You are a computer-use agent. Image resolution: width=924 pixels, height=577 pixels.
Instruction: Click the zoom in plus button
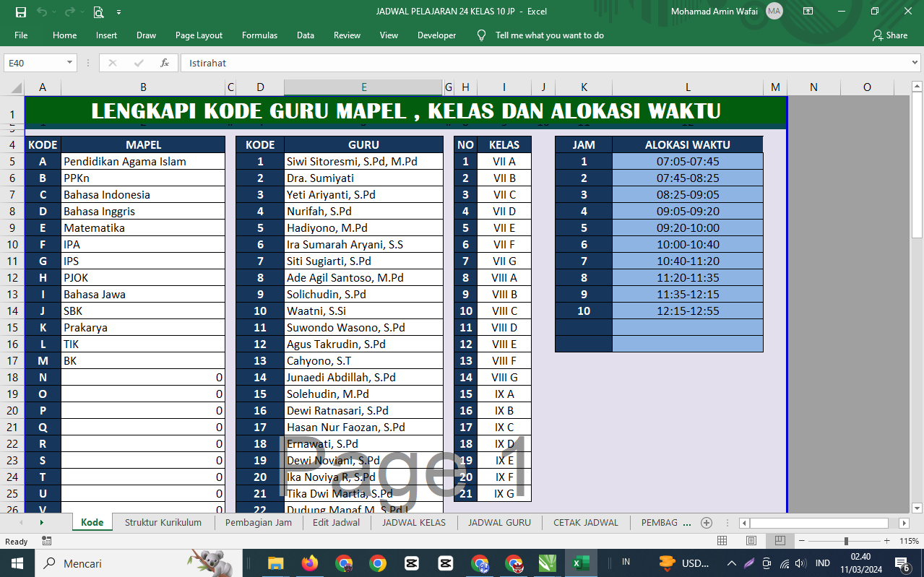(886, 541)
